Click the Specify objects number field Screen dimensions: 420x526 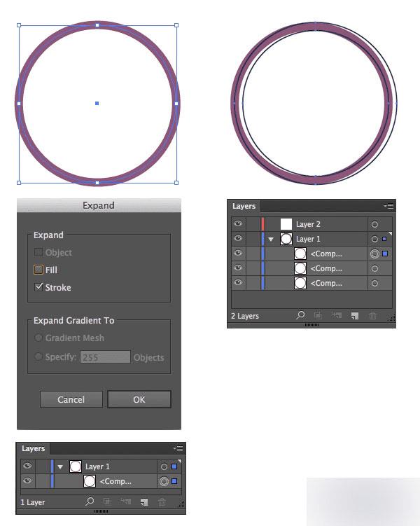point(105,357)
